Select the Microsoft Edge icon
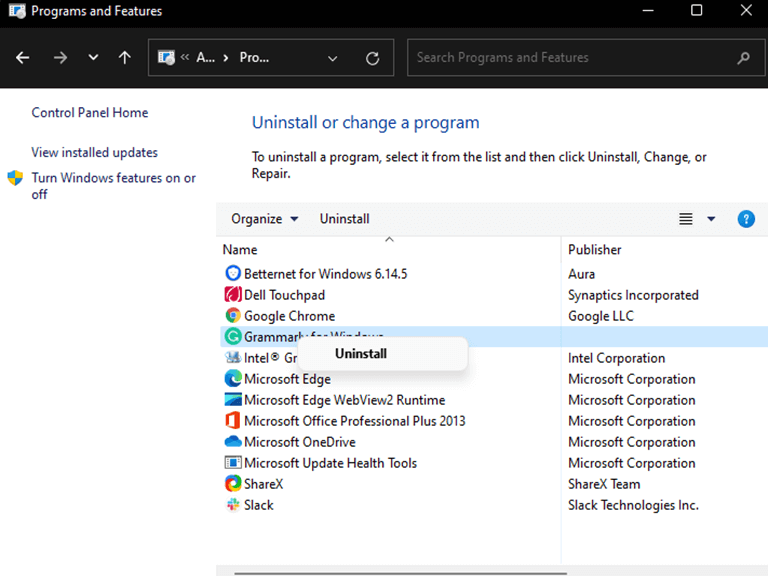 pyautogui.click(x=233, y=379)
